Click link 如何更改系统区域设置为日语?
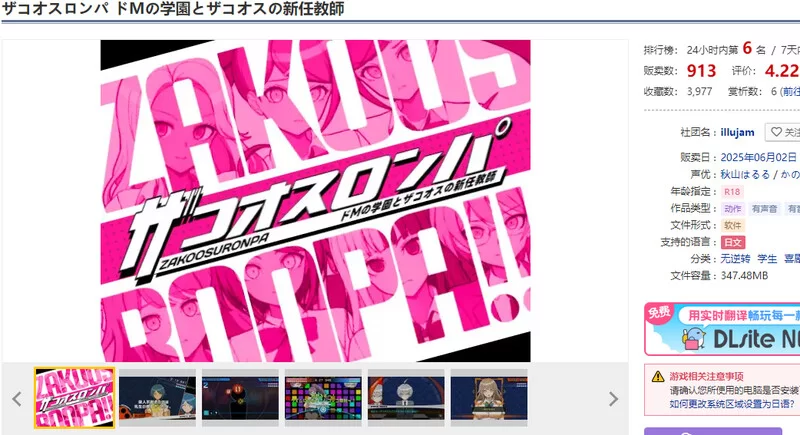The image size is (800, 435). point(731,404)
